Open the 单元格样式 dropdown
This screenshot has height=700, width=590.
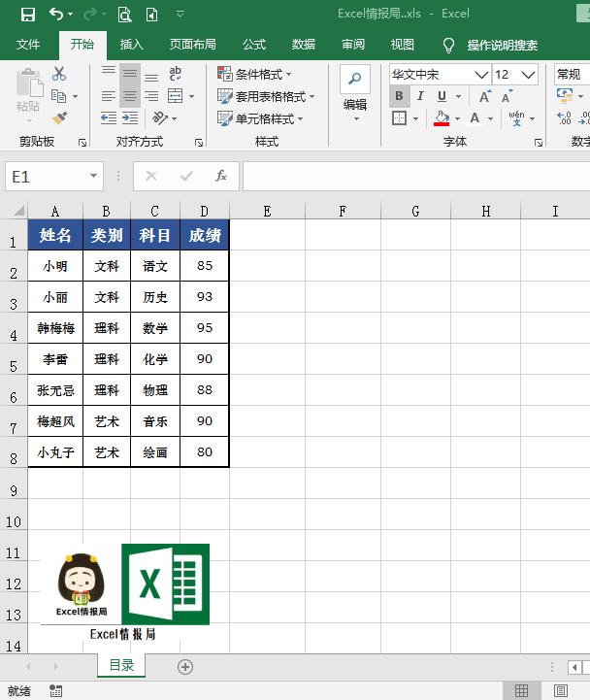click(x=260, y=118)
